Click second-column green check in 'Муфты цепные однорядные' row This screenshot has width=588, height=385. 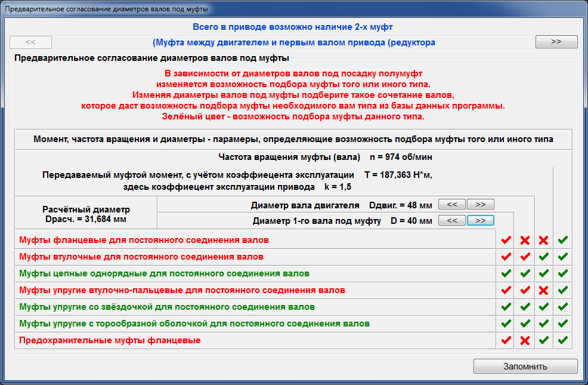click(525, 273)
